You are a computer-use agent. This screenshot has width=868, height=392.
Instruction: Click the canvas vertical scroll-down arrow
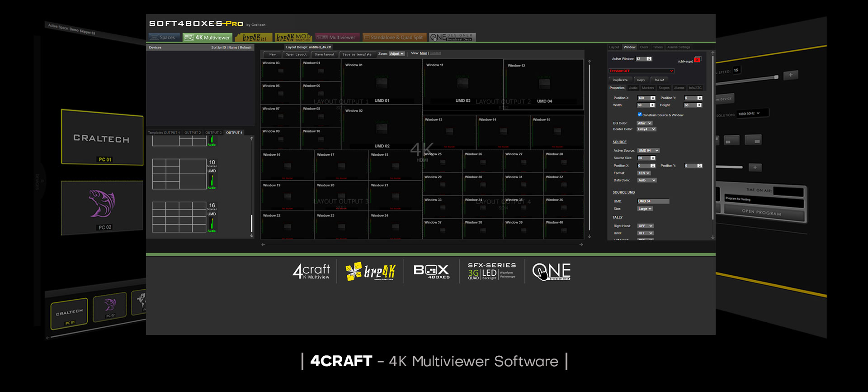coord(590,236)
